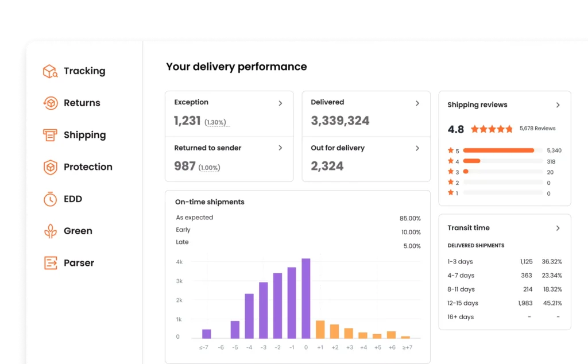Viewport: 588px width, 364px height.
Task: Click the Parser document icon
Action: click(51, 263)
